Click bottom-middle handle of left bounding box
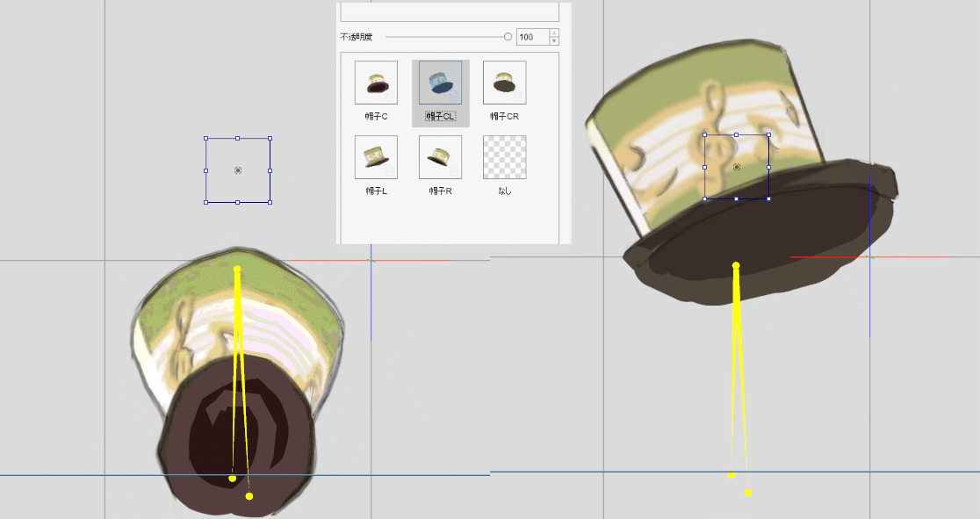This screenshot has width=980, height=519. [x=237, y=202]
